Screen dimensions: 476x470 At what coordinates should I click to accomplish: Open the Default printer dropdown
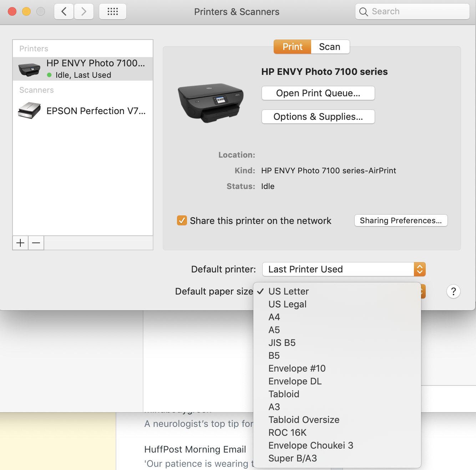click(343, 269)
